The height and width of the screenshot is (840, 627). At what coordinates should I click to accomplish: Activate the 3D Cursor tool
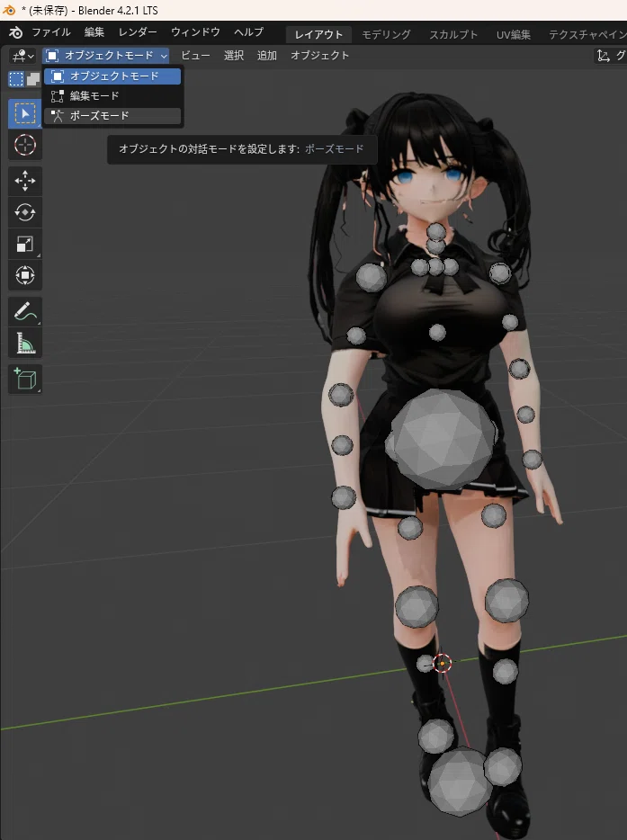24,145
